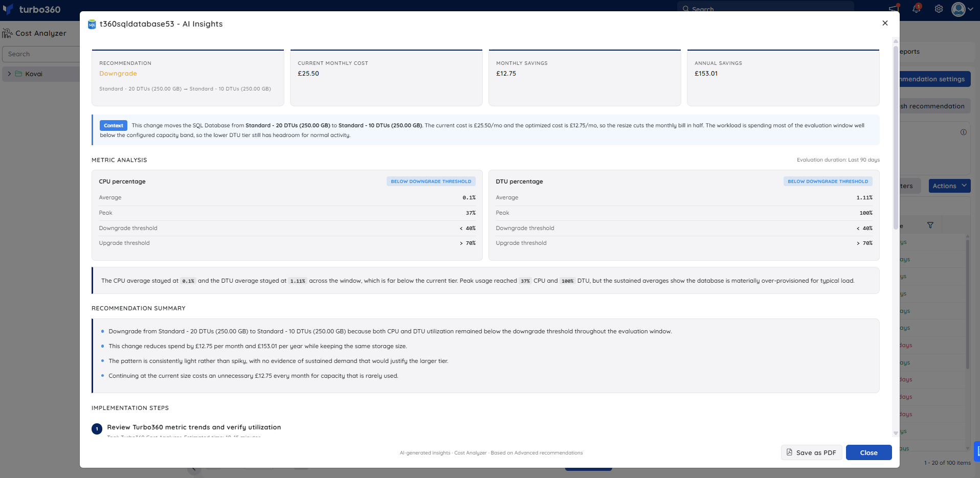Click the step 1 number circle
The height and width of the screenshot is (478, 980).
click(x=97, y=429)
